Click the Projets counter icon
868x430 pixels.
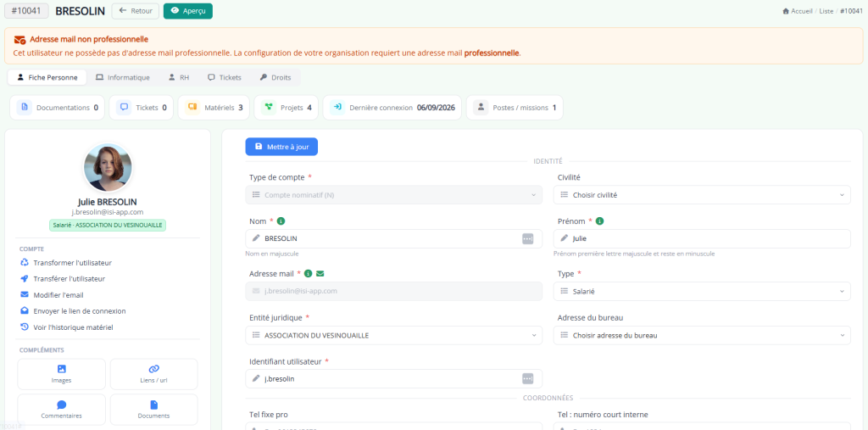268,108
